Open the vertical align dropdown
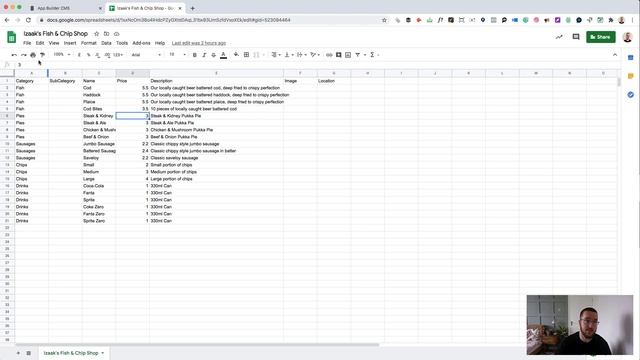This screenshot has width=640, height=360. click(x=289, y=55)
